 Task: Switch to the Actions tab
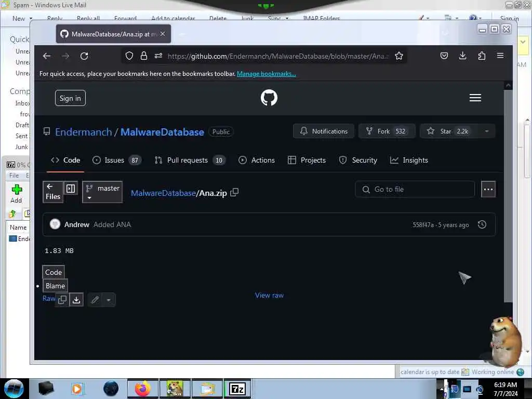tap(257, 160)
